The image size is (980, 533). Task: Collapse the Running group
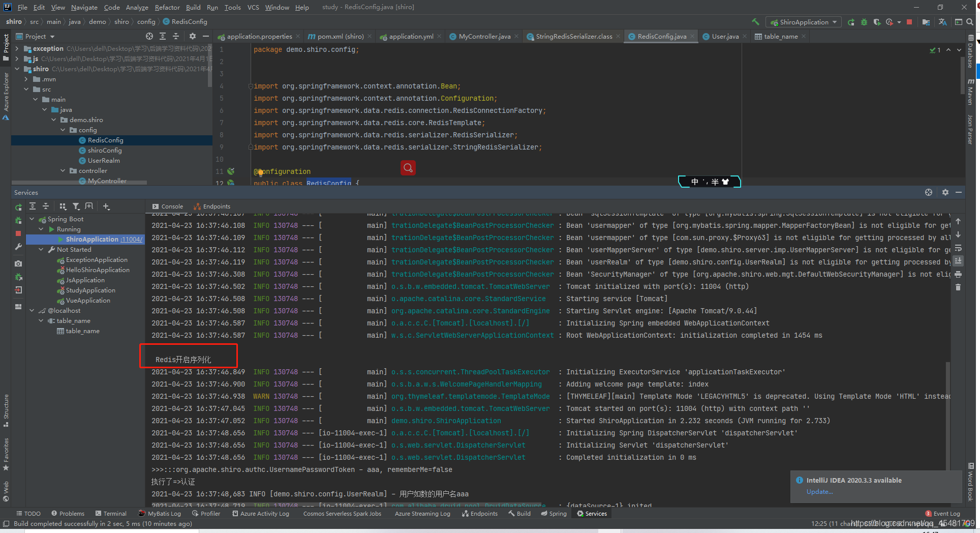coord(41,229)
